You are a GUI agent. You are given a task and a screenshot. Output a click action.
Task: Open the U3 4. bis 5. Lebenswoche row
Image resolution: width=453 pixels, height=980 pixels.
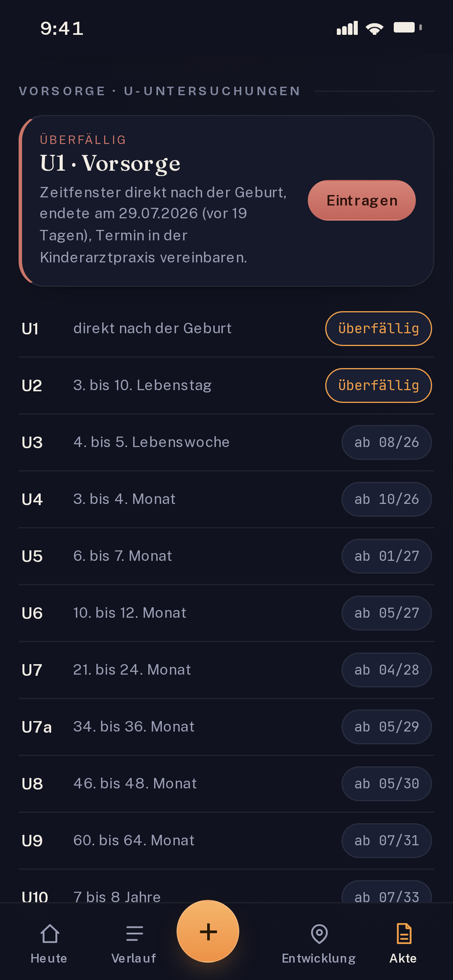pyautogui.click(x=227, y=442)
